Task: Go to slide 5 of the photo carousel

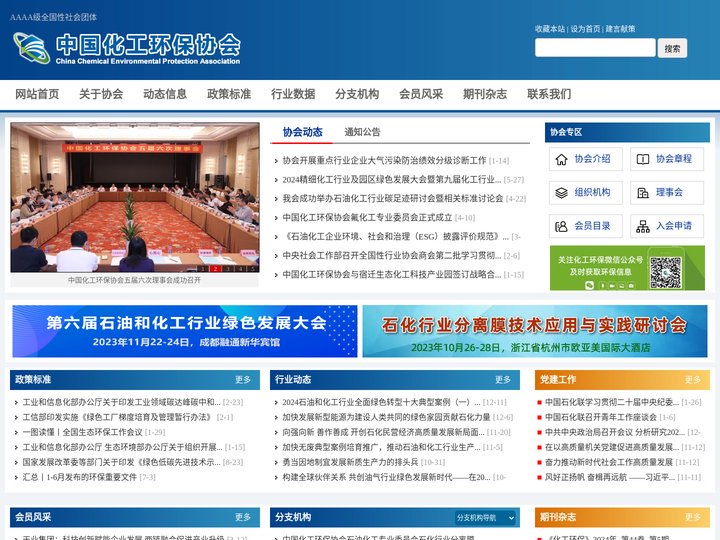Action: tap(253, 269)
